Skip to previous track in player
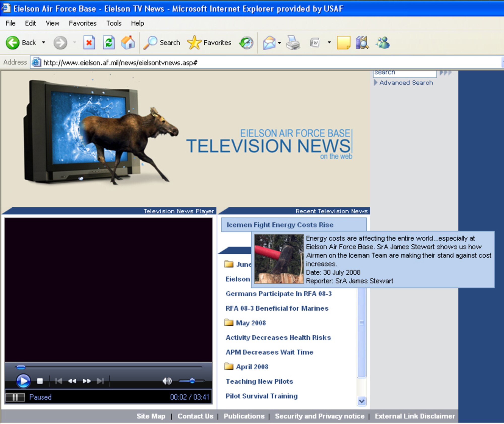Viewport: 504px width, 424px height. click(58, 381)
